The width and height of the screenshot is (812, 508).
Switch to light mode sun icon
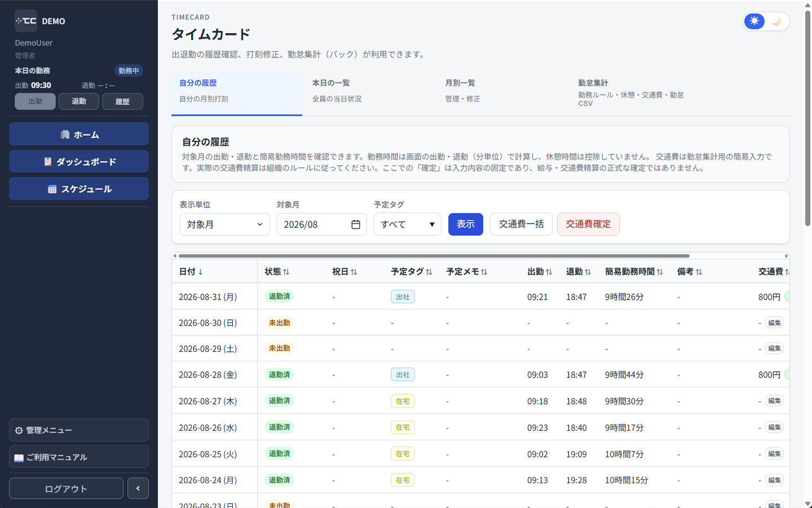754,21
